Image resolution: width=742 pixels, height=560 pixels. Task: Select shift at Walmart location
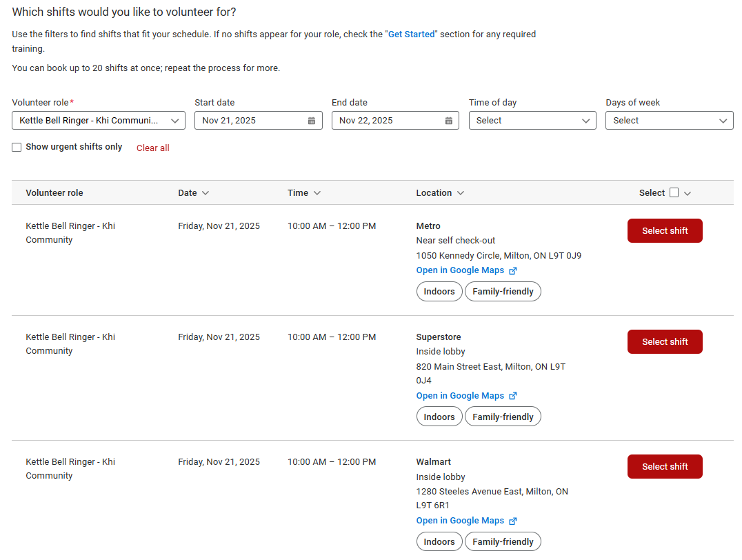(664, 467)
